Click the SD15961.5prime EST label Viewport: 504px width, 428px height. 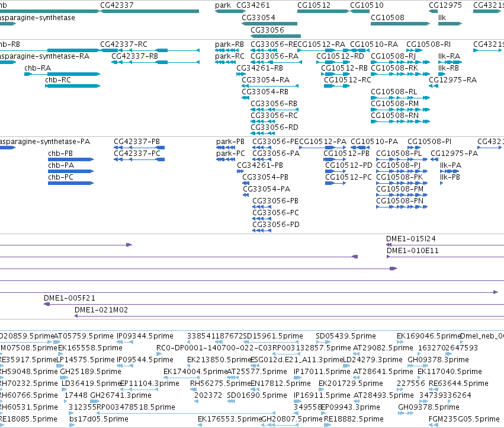coord(273,336)
